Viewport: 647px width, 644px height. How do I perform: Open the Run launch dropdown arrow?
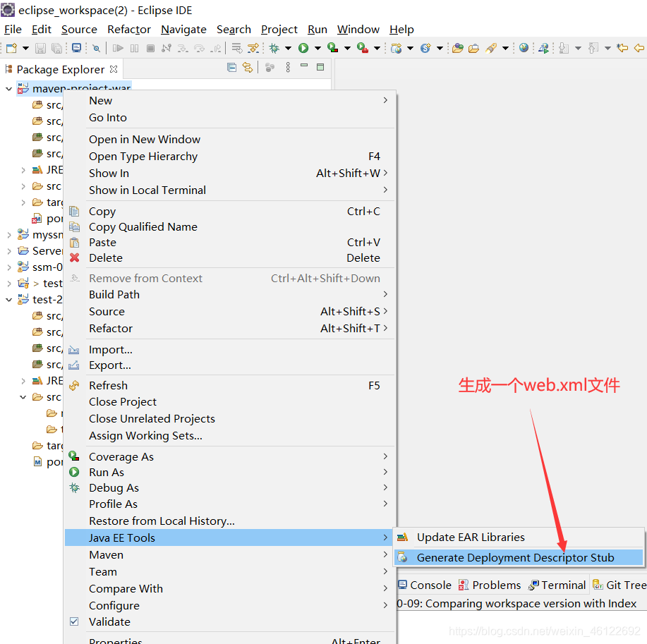(x=318, y=48)
